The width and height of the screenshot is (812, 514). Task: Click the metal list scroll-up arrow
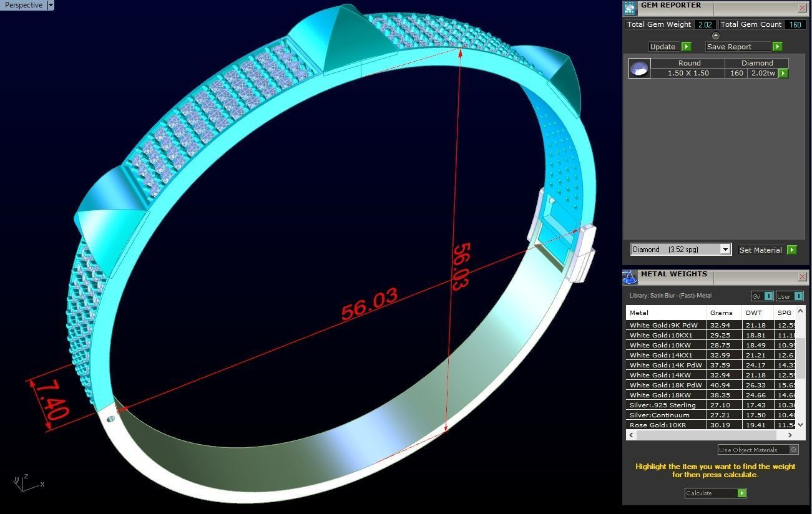coord(801,311)
